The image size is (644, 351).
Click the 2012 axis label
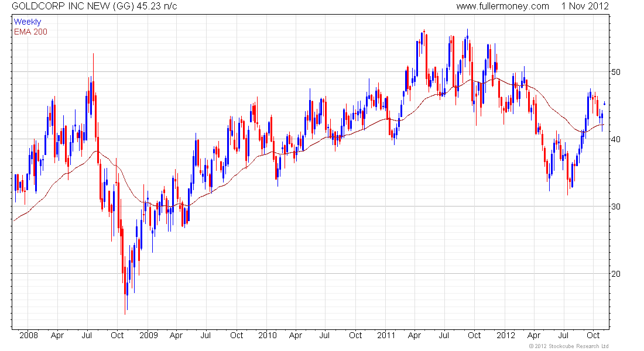pos(505,335)
